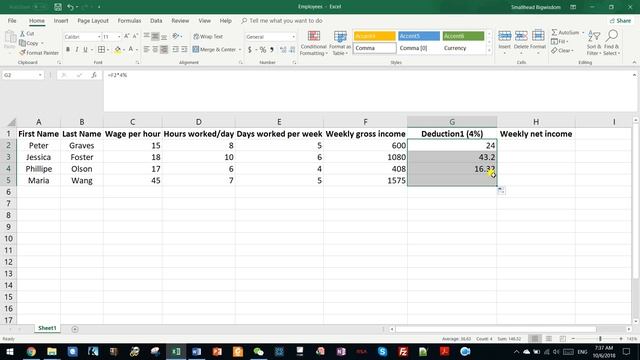Switch to the Insert tab

[61, 21]
